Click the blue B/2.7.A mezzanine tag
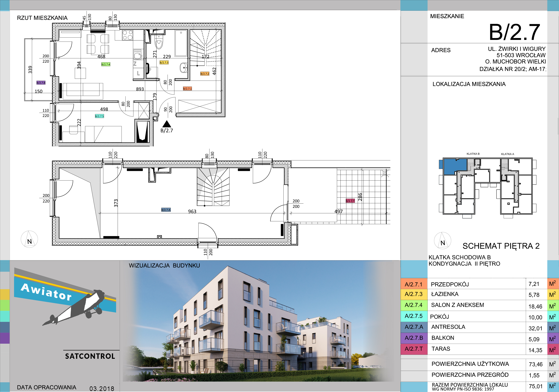The height and width of the screenshot is (392, 559). (x=166, y=210)
